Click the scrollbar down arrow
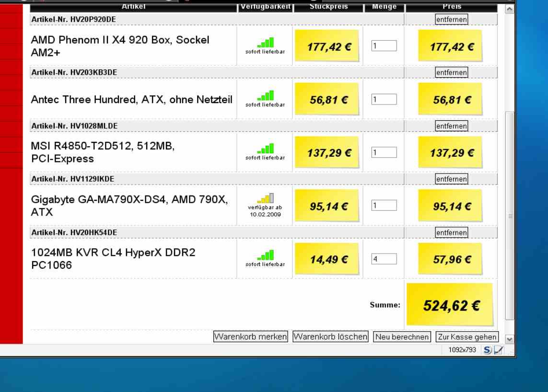Screen dimensions: 548x392 click(510, 339)
